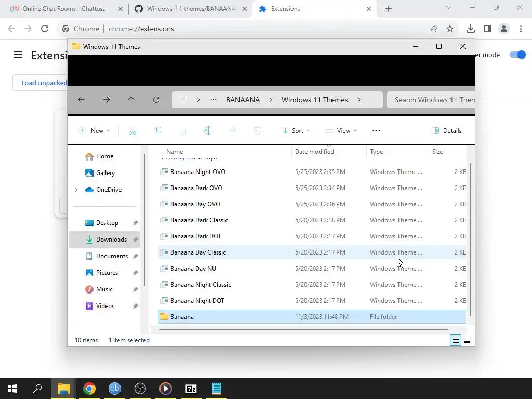
Task: Open the New dropdown in Explorer
Action: (95, 130)
